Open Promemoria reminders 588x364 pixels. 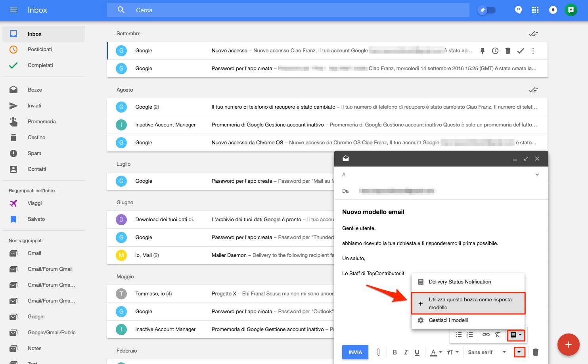tap(44, 122)
